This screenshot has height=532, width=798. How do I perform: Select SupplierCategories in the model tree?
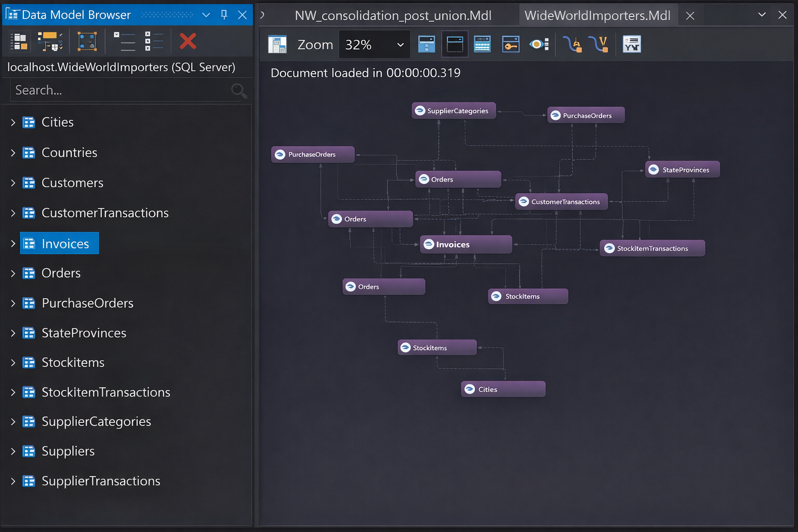click(x=96, y=422)
